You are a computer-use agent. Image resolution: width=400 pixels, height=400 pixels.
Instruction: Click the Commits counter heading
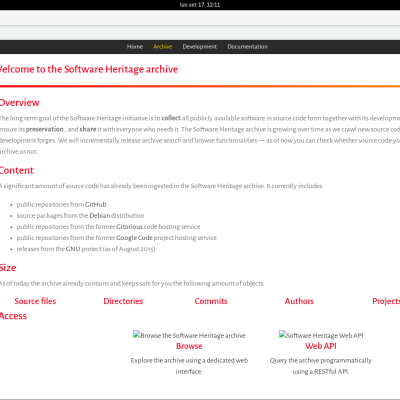211,301
